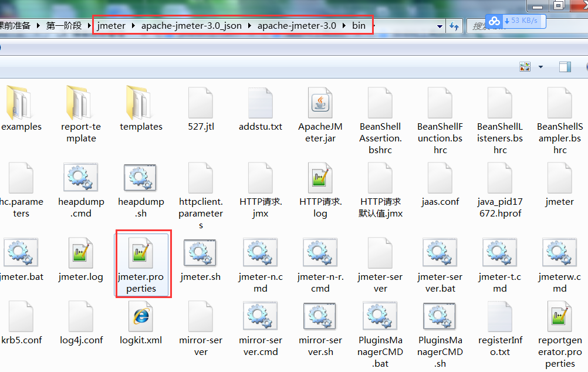
Task: Select HTTP请求默认值.jmx file
Action: pyautogui.click(x=380, y=190)
